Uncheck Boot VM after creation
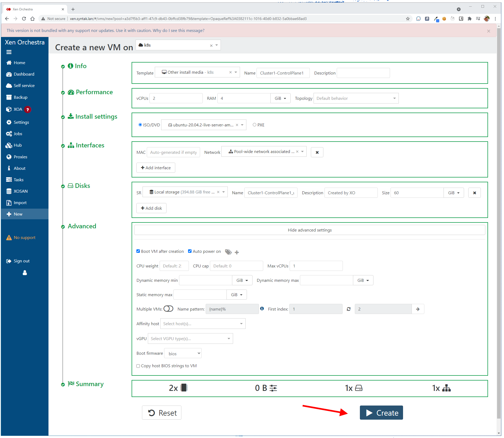This screenshot has height=438, width=504. coord(138,251)
